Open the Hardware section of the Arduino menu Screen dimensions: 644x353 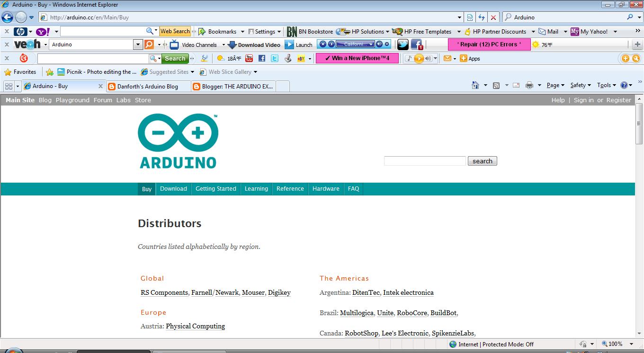[x=325, y=188]
